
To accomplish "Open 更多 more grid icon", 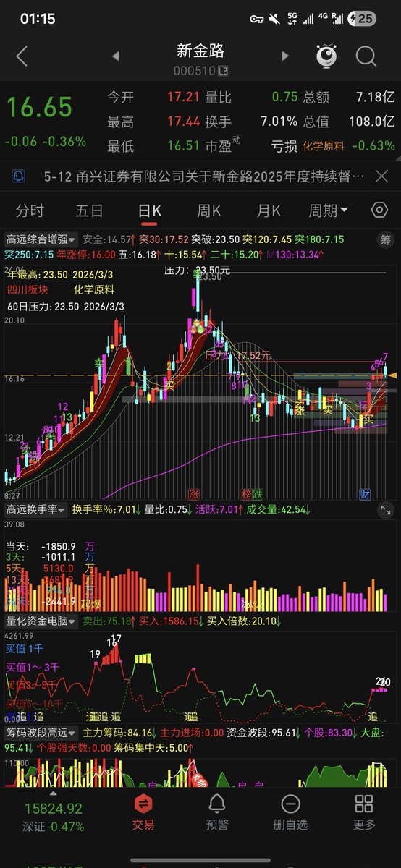I will pyautogui.click(x=364, y=811).
